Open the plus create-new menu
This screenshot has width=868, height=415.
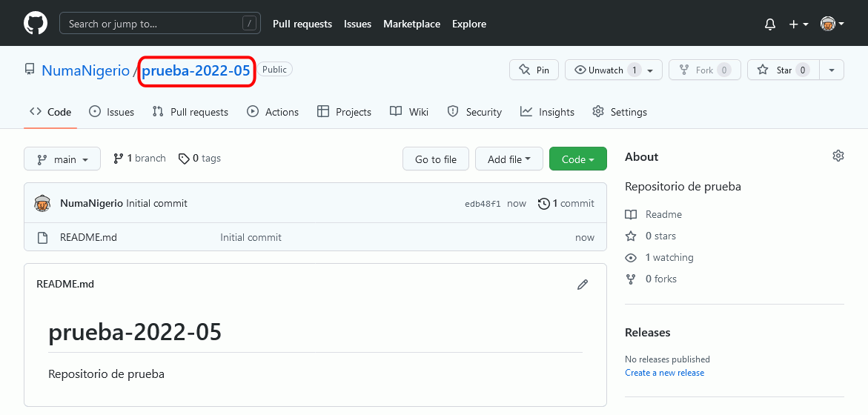coord(799,24)
